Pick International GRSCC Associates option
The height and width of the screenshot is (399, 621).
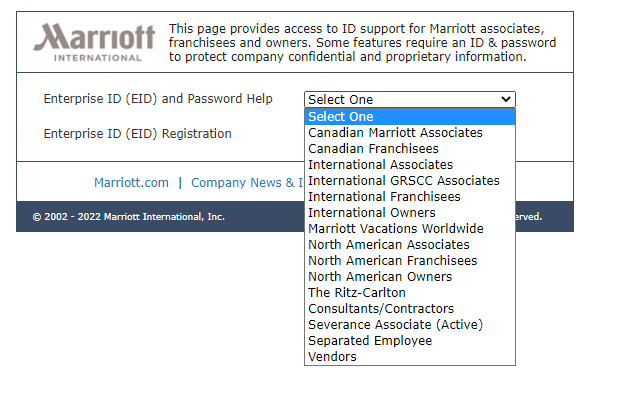410,181
